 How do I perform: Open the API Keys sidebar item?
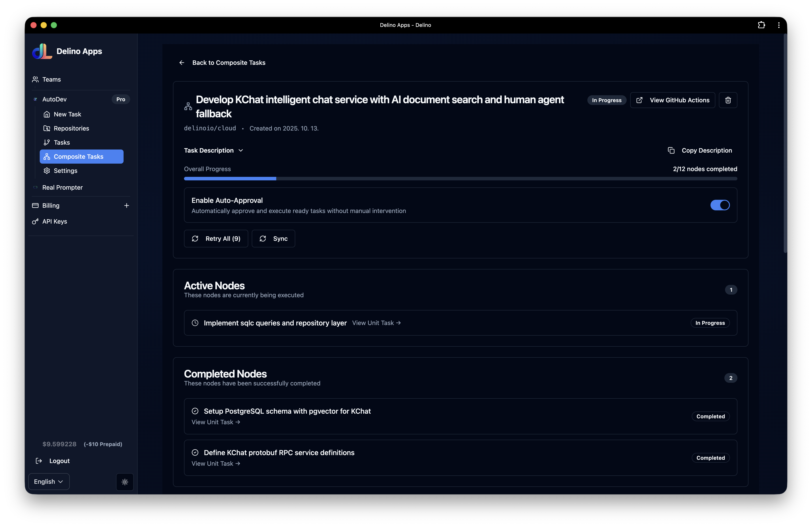click(x=55, y=222)
